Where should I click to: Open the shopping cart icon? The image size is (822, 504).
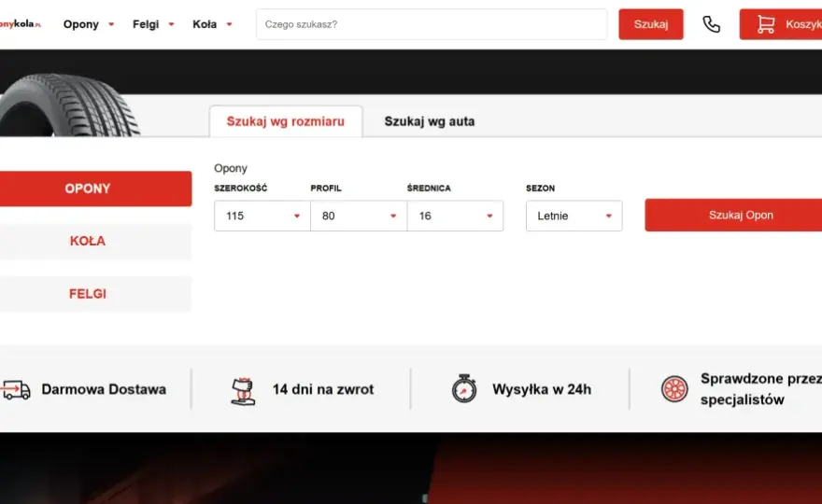click(x=765, y=24)
